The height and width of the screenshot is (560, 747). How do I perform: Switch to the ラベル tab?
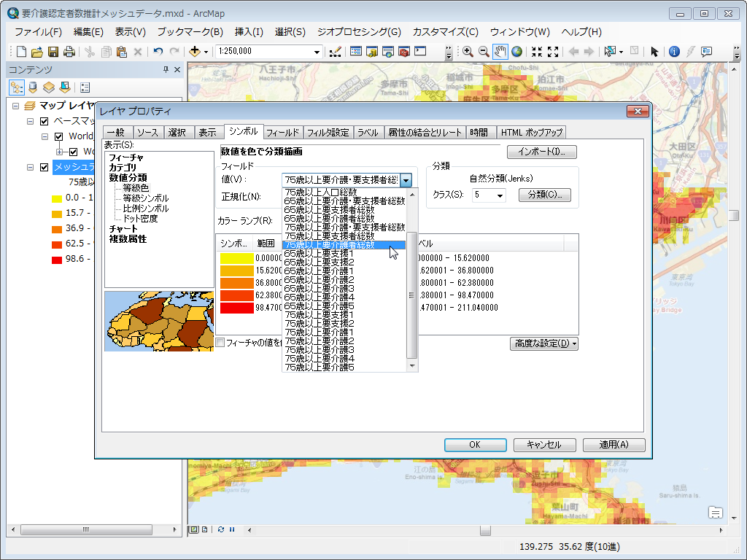[368, 133]
